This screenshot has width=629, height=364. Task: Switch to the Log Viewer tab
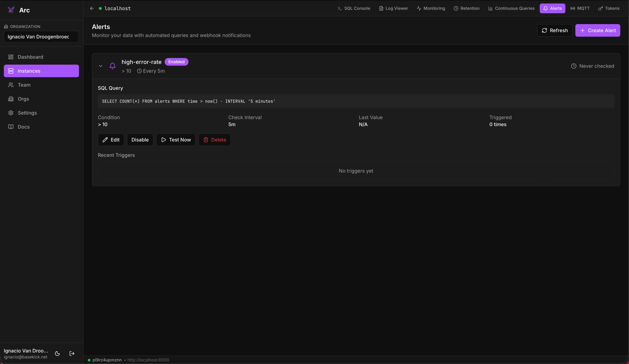coord(393,8)
